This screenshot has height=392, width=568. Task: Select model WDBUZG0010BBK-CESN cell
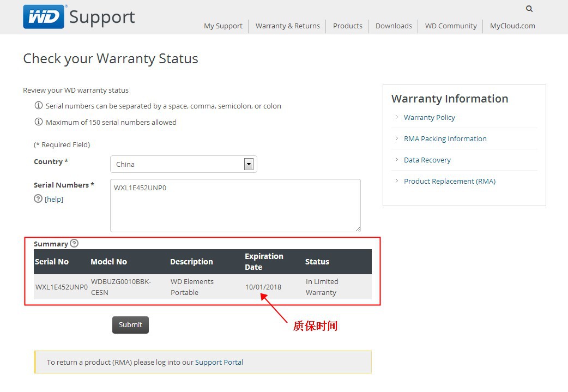121,287
